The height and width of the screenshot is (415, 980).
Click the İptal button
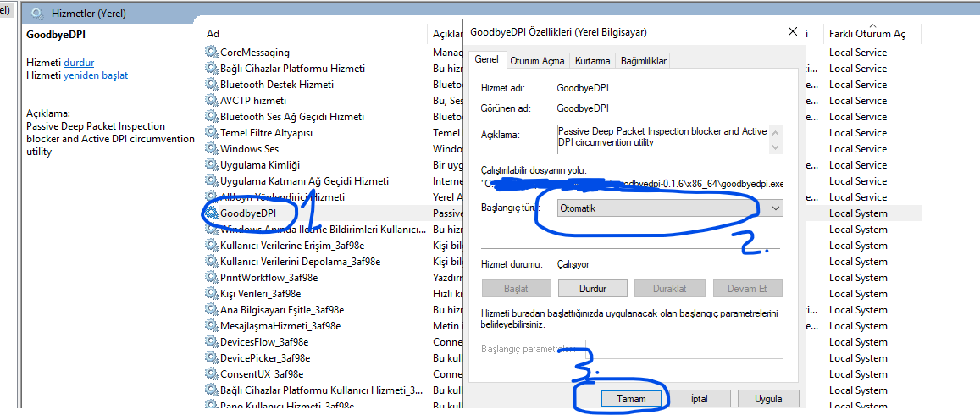tap(700, 399)
